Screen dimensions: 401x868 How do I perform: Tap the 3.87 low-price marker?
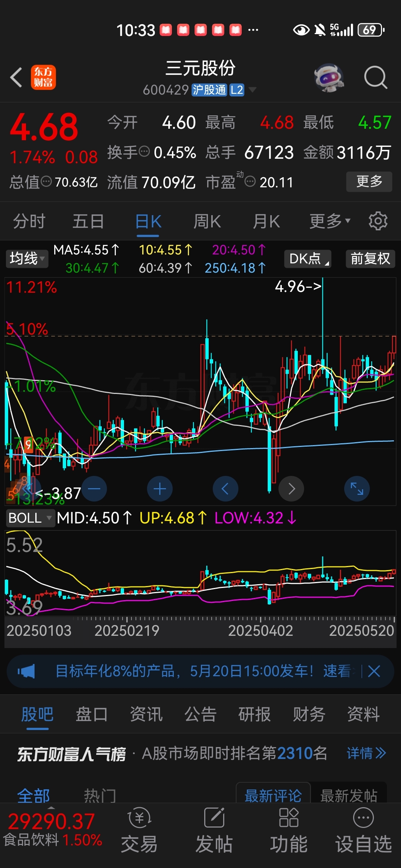pyautogui.click(x=58, y=493)
